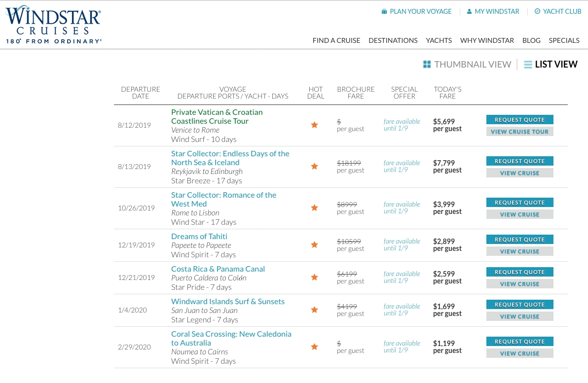The height and width of the screenshot is (383, 588).
Task: Click the suitcase icon beside Plan Your Voyage
Action: (384, 12)
